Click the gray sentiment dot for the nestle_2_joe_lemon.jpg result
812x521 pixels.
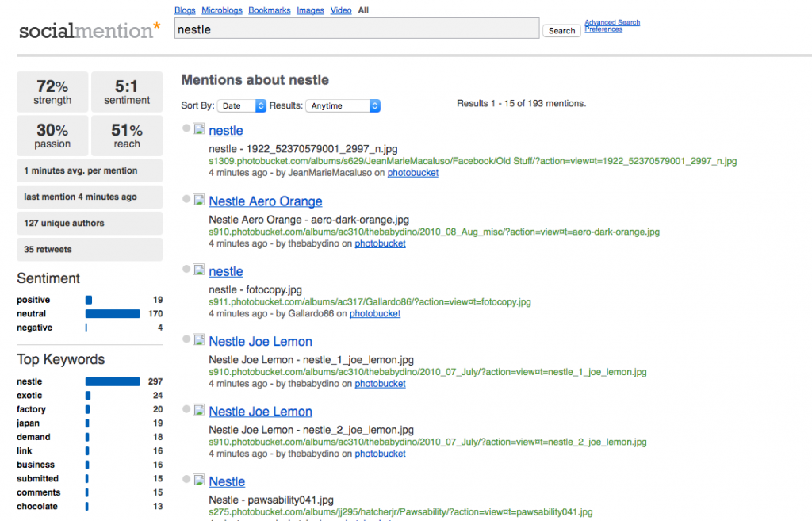pyautogui.click(x=186, y=409)
